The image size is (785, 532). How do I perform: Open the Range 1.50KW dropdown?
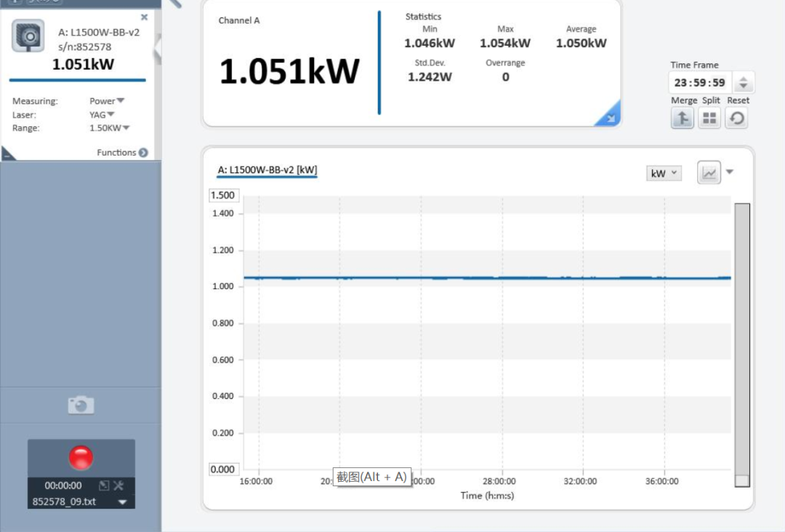[x=109, y=128]
